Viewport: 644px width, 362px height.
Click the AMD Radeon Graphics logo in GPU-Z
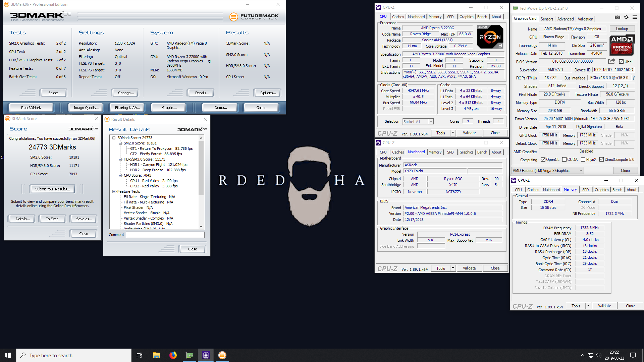[622, 45]
